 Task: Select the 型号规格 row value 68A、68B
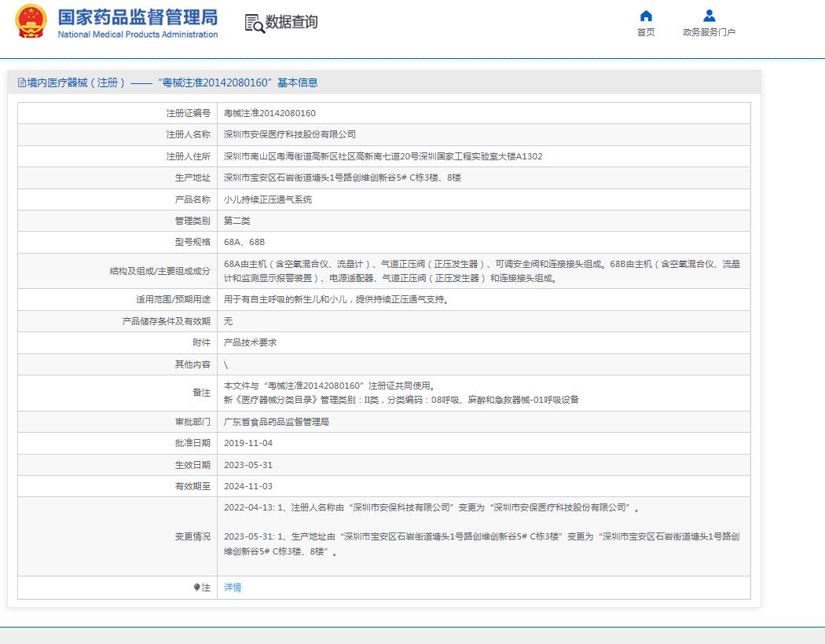(x=245, y=242)
